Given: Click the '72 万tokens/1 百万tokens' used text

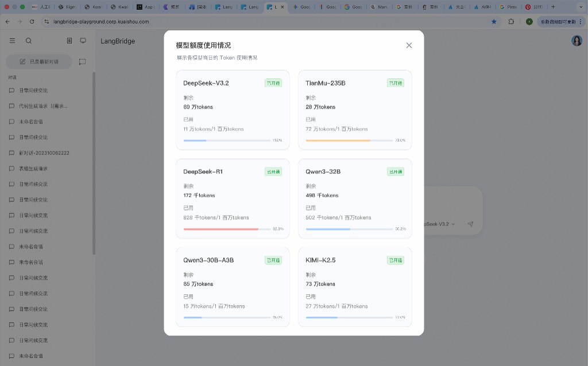Looking at the screenshot, I should pyautogui.click(x=336, y=129).
